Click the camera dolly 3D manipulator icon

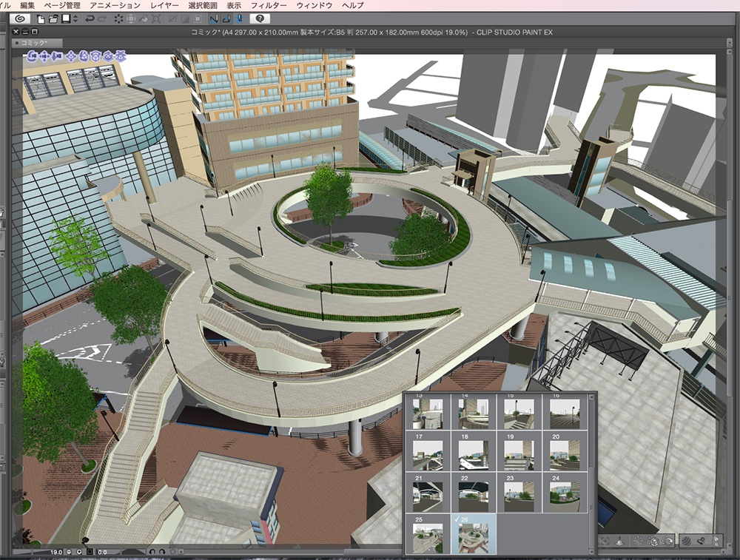(57, 57)
